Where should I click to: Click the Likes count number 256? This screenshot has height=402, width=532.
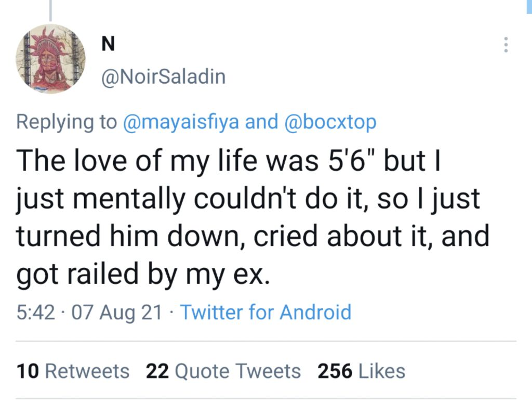335,371
